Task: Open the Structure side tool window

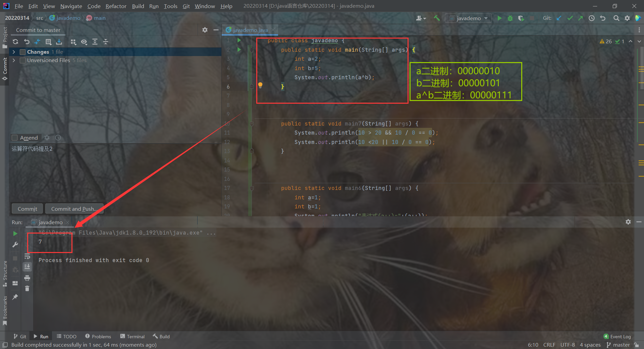Action: [x=5, y=273]
